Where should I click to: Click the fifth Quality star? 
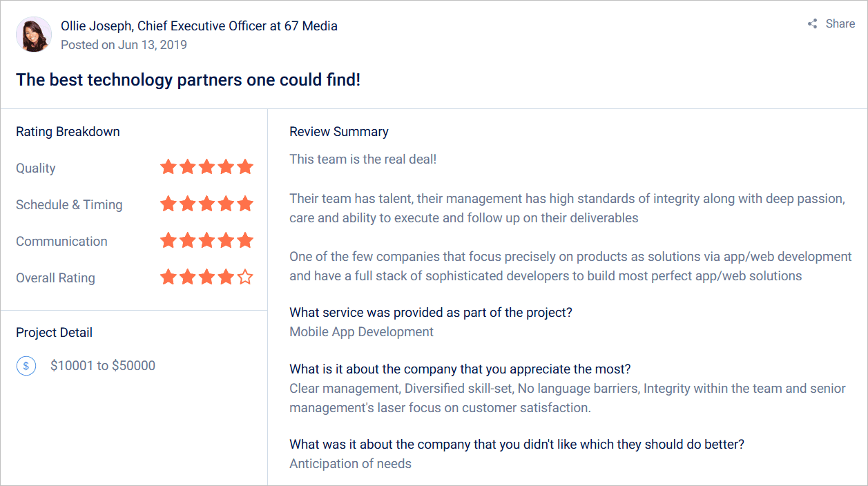[245, 167]
